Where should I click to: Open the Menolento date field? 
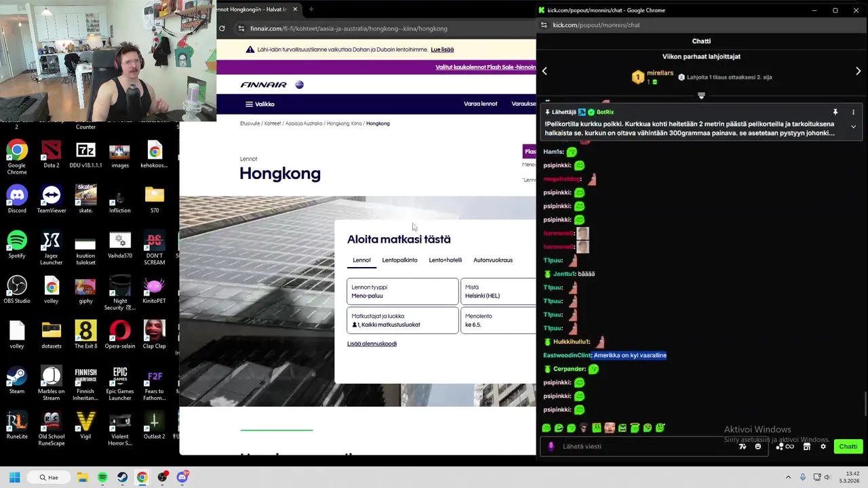498,321
